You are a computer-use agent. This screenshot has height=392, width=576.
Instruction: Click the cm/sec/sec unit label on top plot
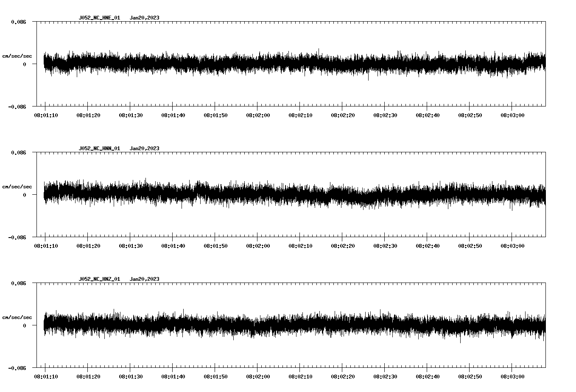point(17,56)
